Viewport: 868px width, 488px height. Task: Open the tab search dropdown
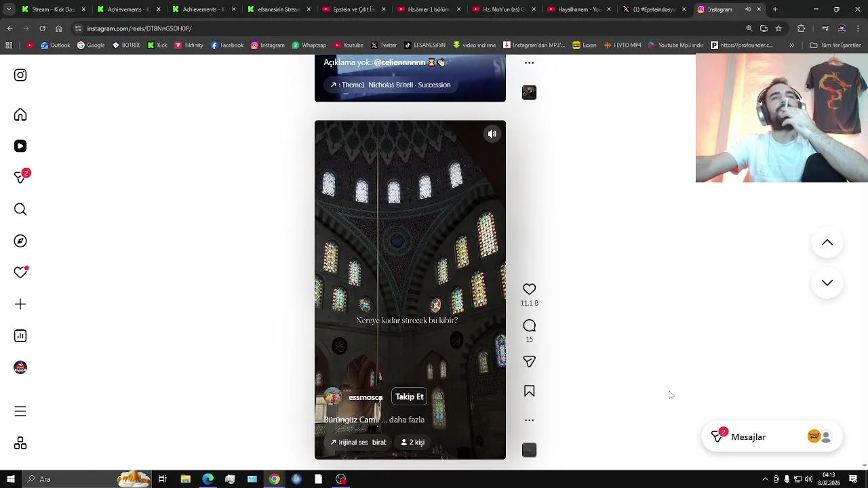point(9,9)
